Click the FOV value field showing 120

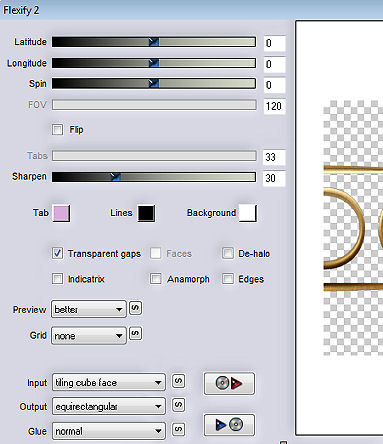pyautogui.click(x=275, y=106)
